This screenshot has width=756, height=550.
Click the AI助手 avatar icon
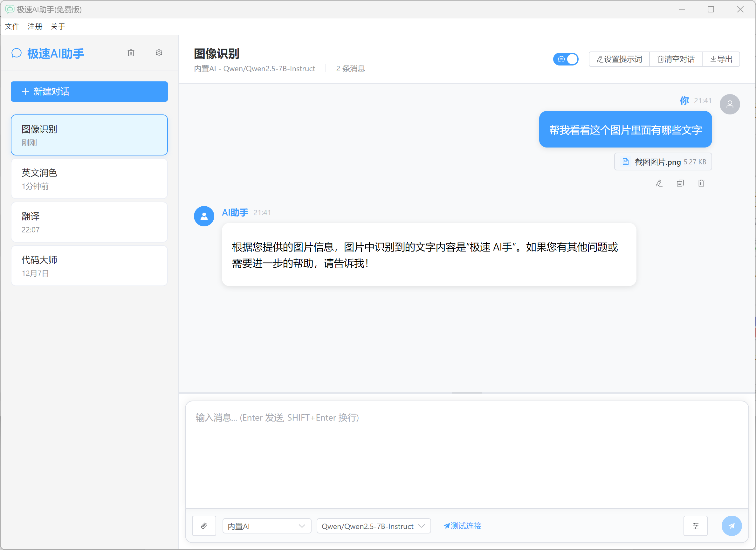204,216
